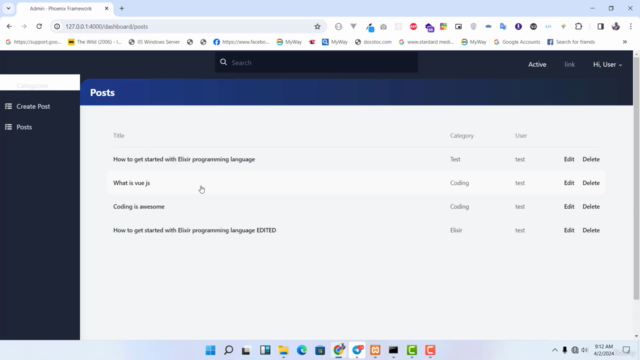Click the 'What is vue js' title
The width and height of the screenshot is (640, 360).
click(x=131, y=183)
